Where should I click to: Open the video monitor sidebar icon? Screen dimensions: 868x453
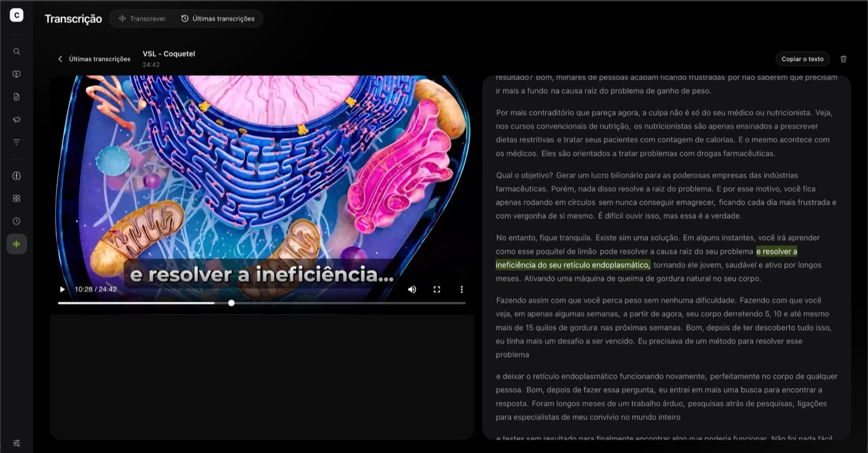tap(17, 74)
